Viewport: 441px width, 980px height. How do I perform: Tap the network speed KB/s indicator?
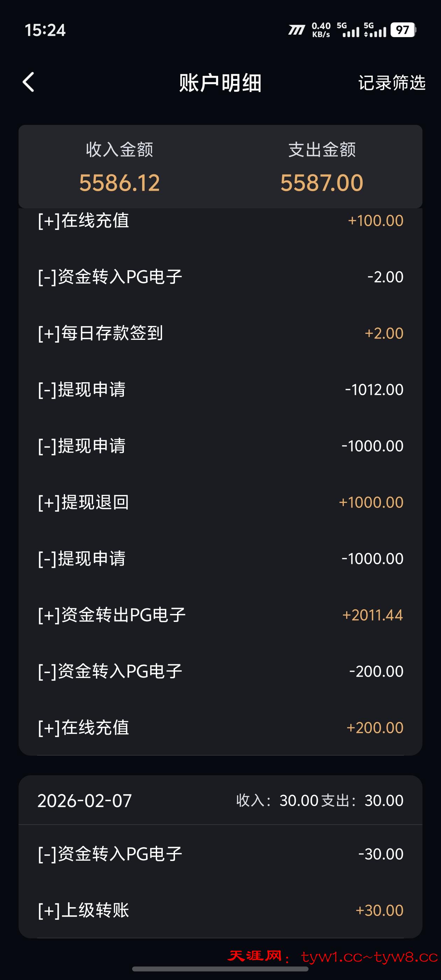click(x=321, y=30)
